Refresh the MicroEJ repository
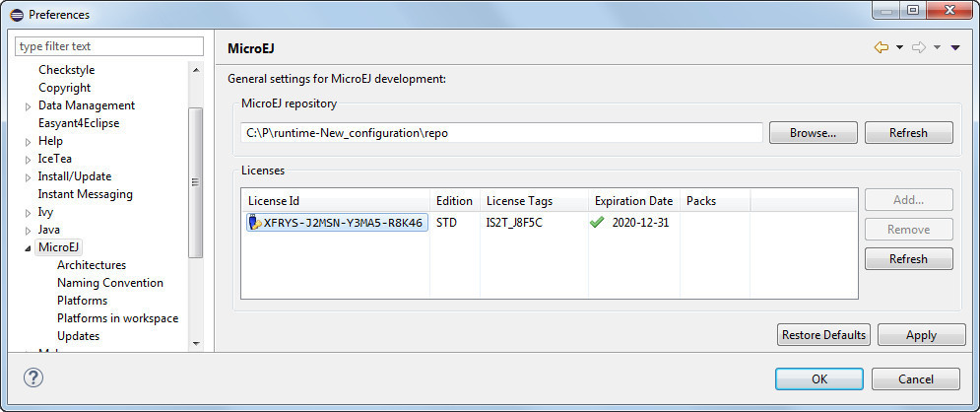Viewport: 980px width, 412px height. click(909, 132)
